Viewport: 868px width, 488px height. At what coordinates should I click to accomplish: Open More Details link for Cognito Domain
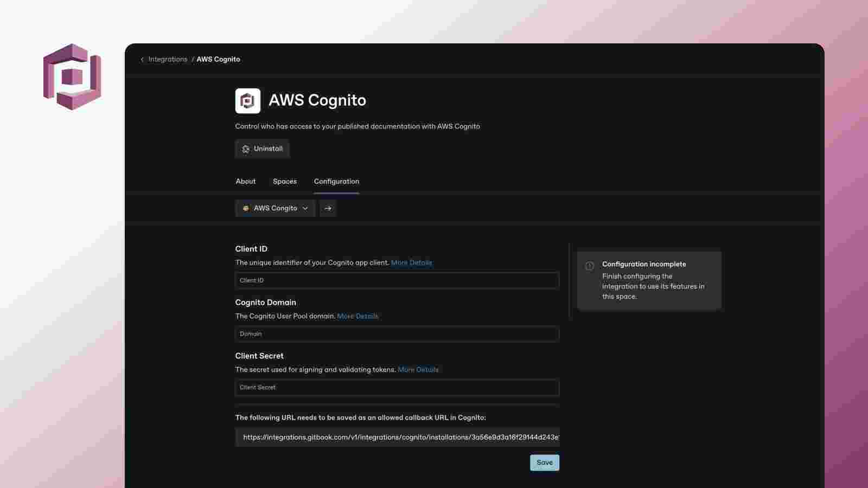[358, 316]
